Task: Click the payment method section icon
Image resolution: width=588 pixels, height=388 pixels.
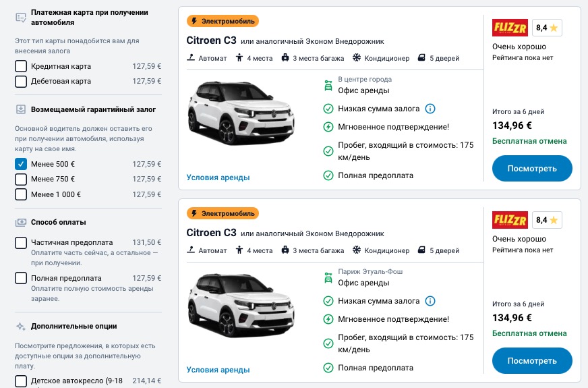Action: (x=21, y=223)
